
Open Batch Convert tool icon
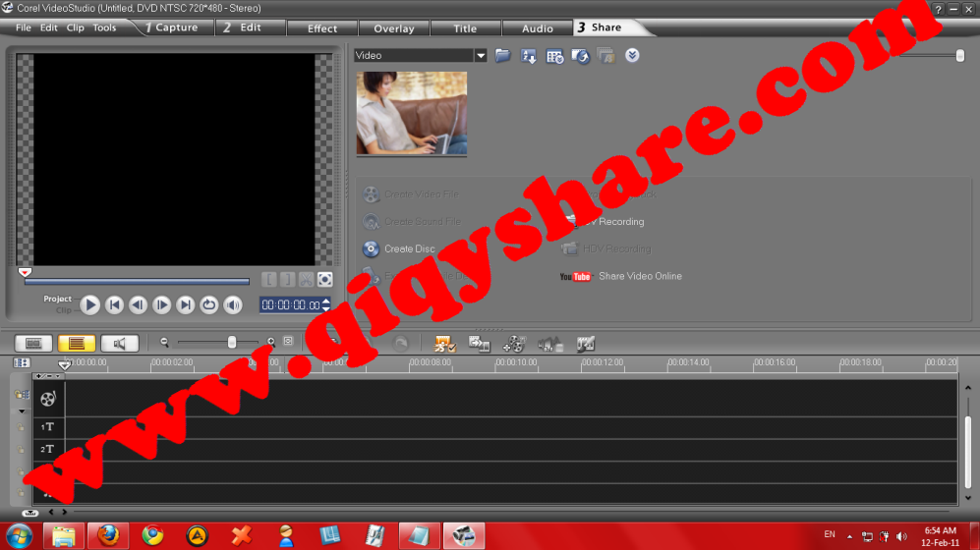[480, 344]
